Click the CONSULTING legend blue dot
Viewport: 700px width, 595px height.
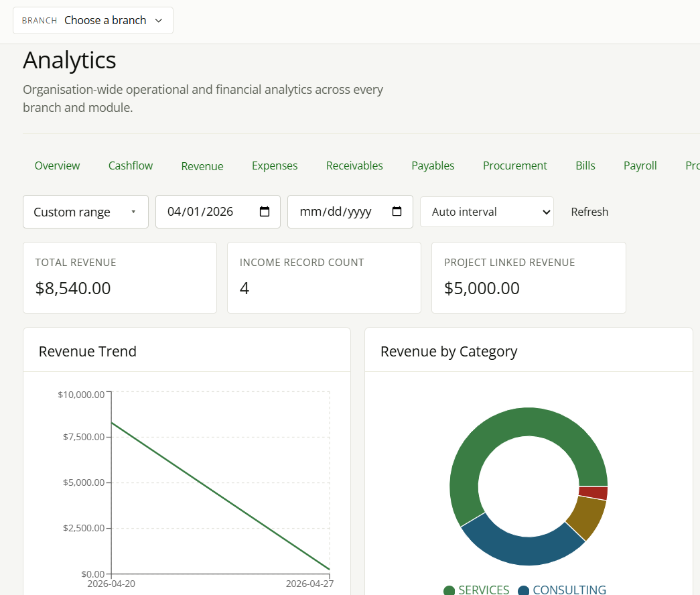tap(523, 590)
